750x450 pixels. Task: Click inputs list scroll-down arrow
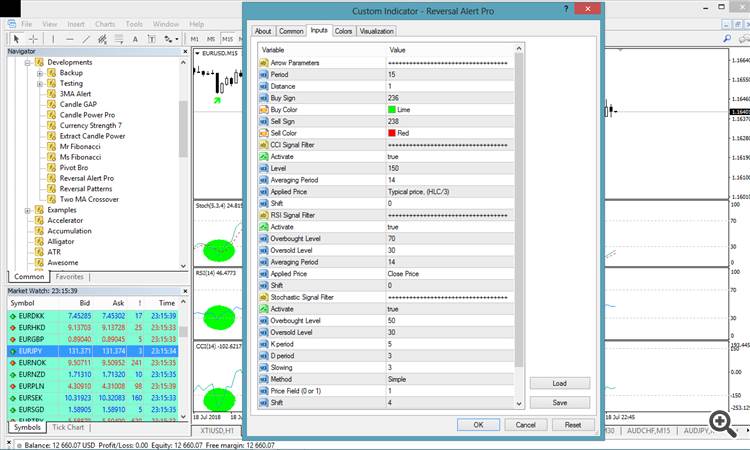(519, 404)
